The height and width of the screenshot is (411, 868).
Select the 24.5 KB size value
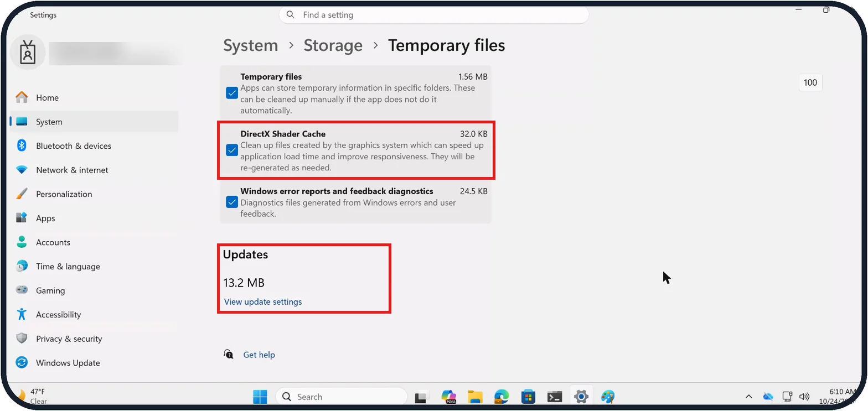474,191
